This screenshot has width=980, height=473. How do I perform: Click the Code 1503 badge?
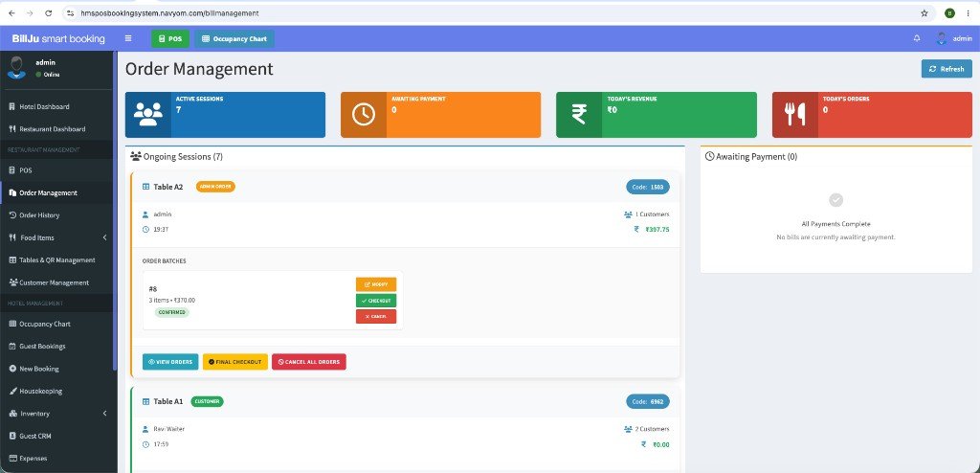(x=648, y=187)
